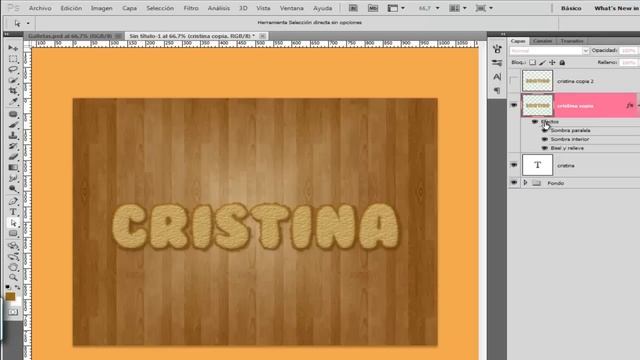This screenshot has height=360, width=640.
Task: Toggle Bisel y relieve effect visibility
Action: click(544, 148)
